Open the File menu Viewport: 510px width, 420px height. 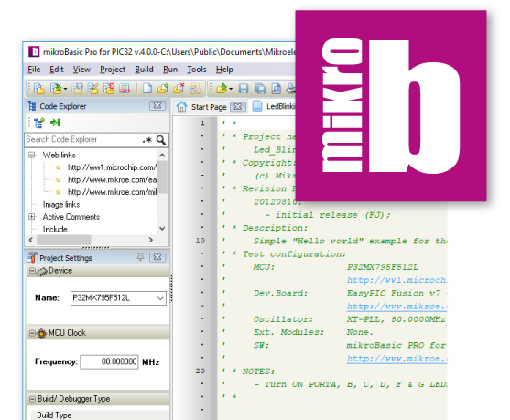click(x=34, y=70)
